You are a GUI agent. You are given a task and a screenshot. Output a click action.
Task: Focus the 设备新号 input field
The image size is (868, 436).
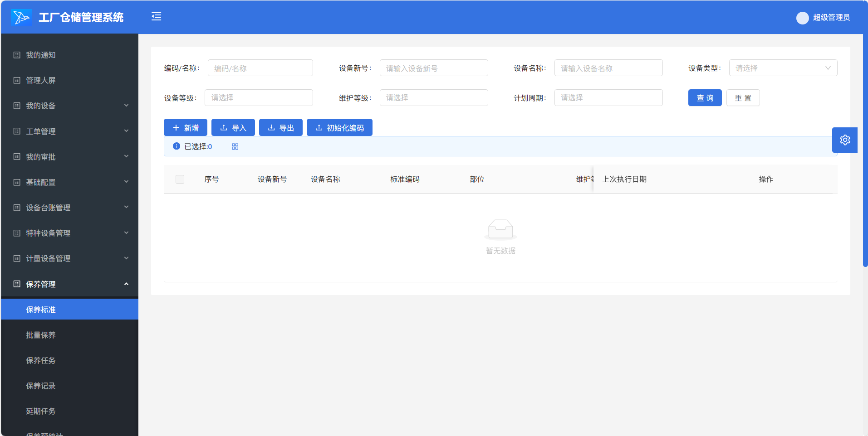coord(434,68)
